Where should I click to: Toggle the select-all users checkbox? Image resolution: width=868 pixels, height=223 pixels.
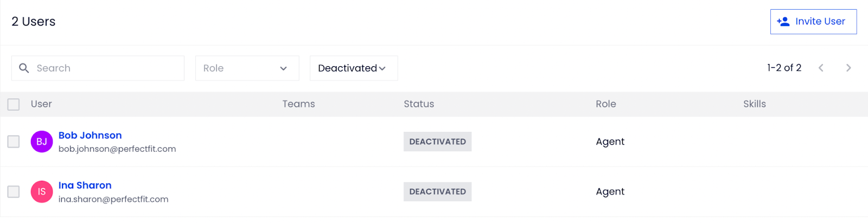(x=14, y=104)
